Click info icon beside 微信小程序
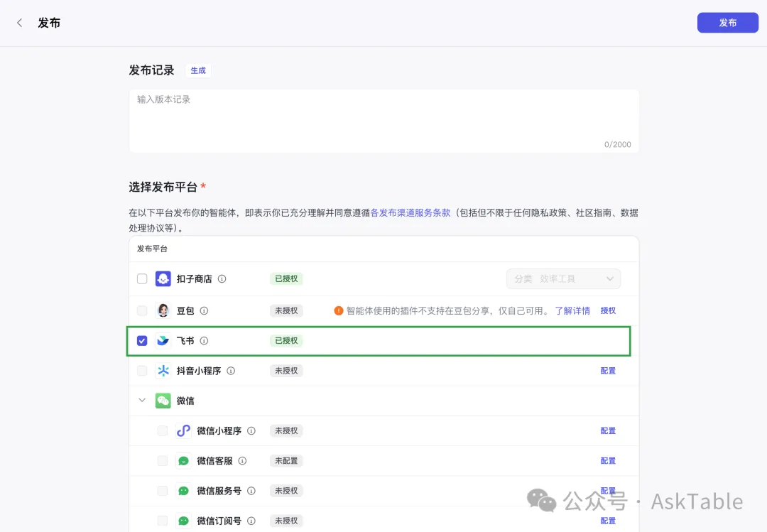This screenshot has width=767, height=532. tap(251, 431)
